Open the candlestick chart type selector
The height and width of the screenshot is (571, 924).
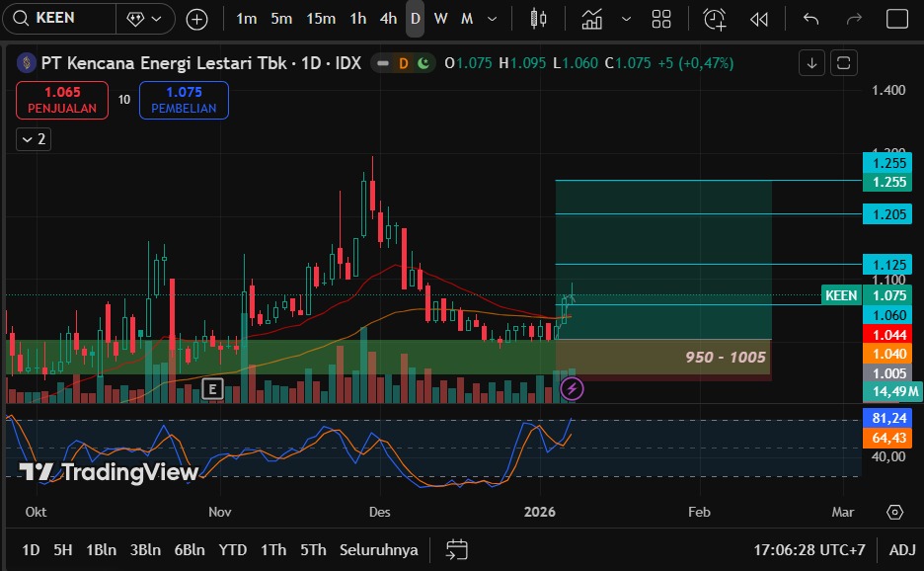[x=538, y=19]
